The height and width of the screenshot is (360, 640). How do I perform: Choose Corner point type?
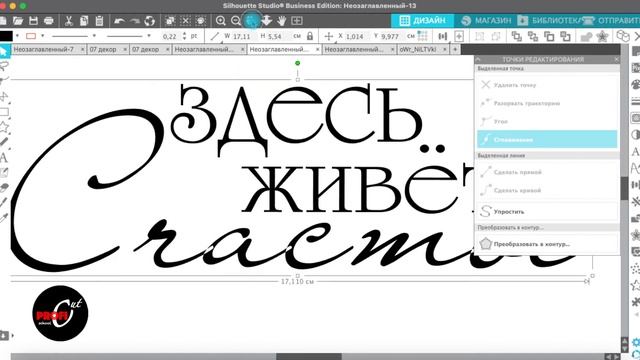tap(547, 121)
